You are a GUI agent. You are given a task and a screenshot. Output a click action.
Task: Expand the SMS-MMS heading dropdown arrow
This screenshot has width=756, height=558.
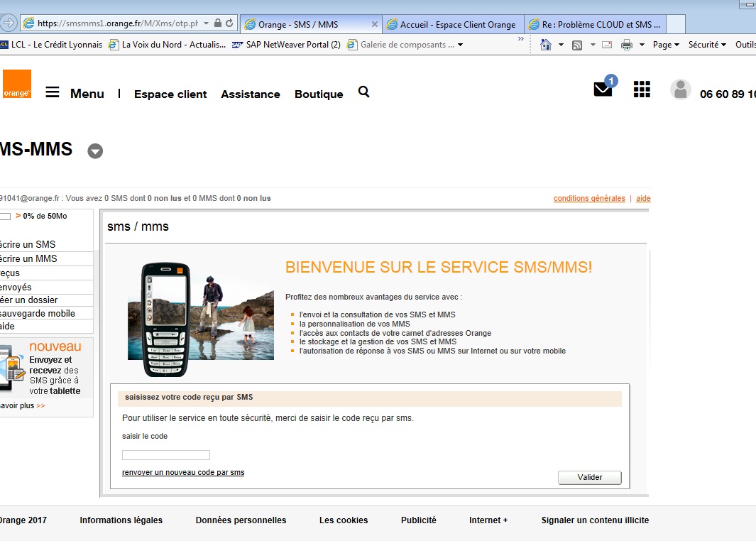(95, 151)
